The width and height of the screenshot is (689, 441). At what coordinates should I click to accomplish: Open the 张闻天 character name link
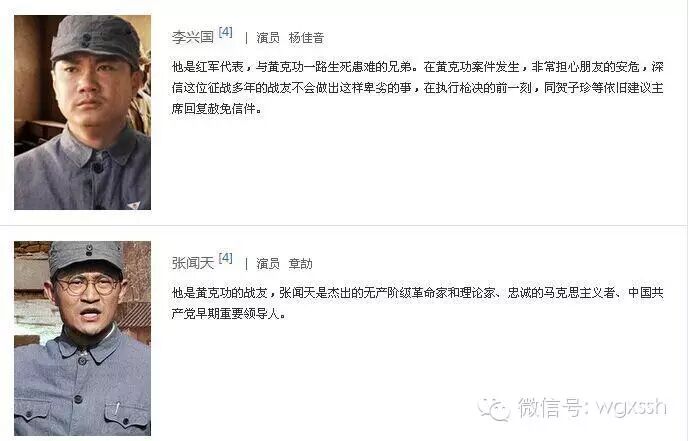coord(192,263)
